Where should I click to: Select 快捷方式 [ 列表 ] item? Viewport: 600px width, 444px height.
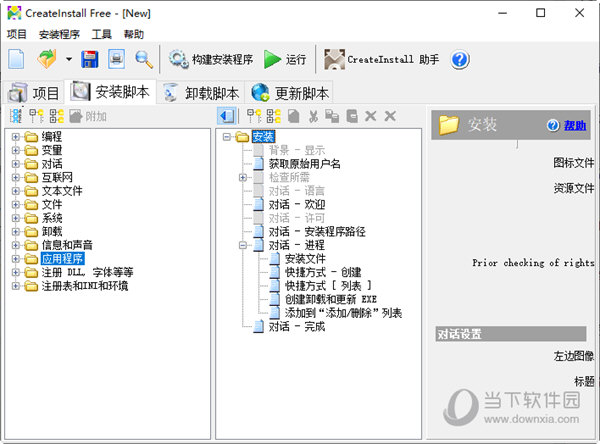[328, 286]
